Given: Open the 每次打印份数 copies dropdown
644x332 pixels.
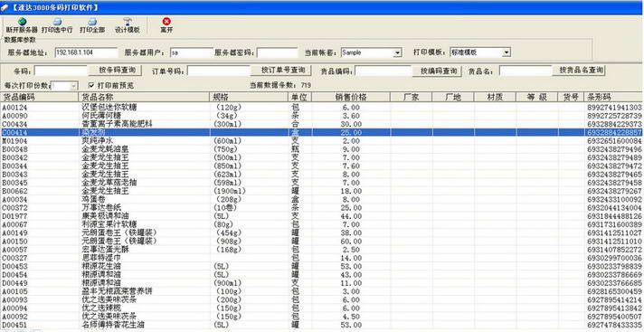Looking at the screenshot, I should coord(74,85).
